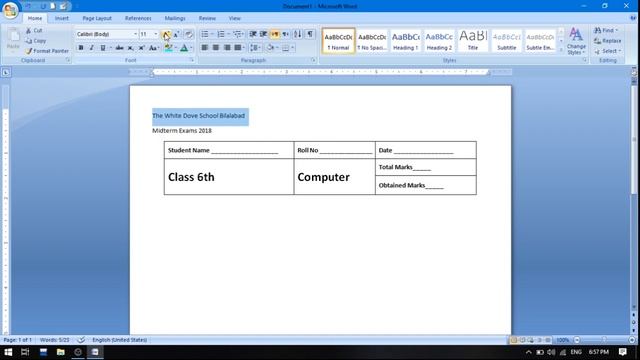Open the Paragraph dialog launcher
The width and height of the screenshot is (640, 360).
click(313, 60)
